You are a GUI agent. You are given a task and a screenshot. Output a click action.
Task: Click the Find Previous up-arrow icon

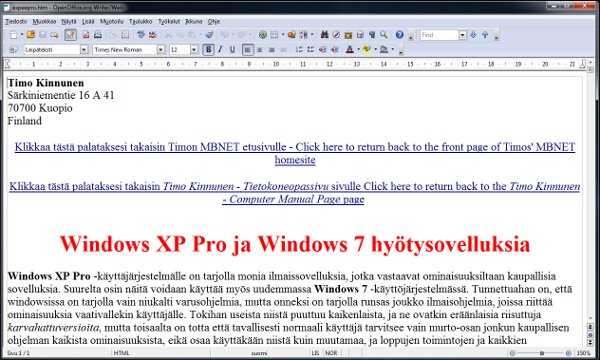(x=485, y=35)
